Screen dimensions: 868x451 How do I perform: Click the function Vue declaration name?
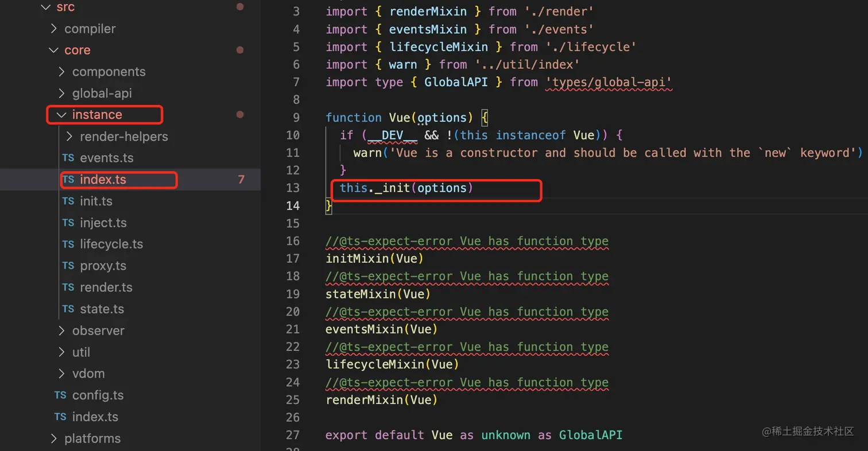tap(400, 117)
